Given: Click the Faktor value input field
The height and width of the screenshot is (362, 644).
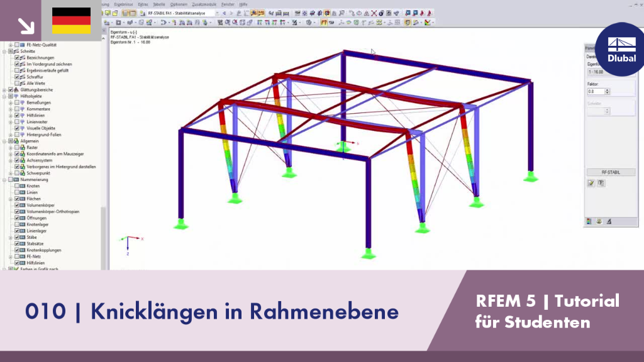Looking at the screenshot, I should 596,92.
